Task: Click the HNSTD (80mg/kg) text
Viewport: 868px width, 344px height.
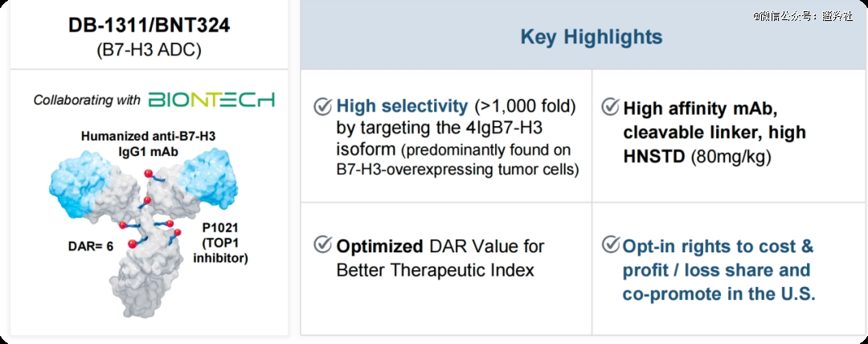Action: coord(697,157)
